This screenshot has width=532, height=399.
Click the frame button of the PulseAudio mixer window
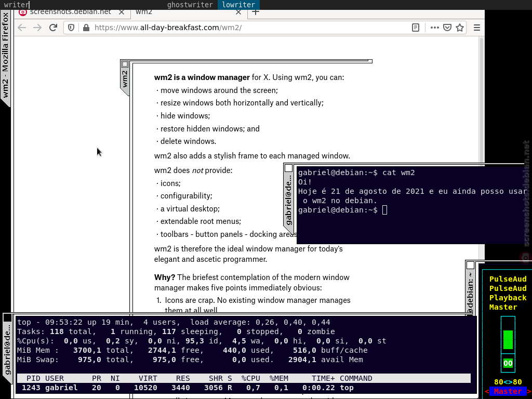(x=470, y=265)
